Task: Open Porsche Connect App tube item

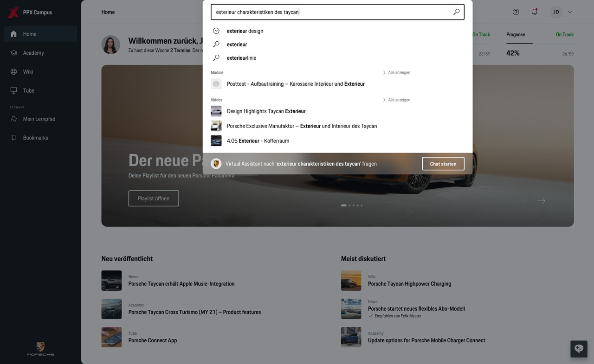Action: [x=153, y=340]
